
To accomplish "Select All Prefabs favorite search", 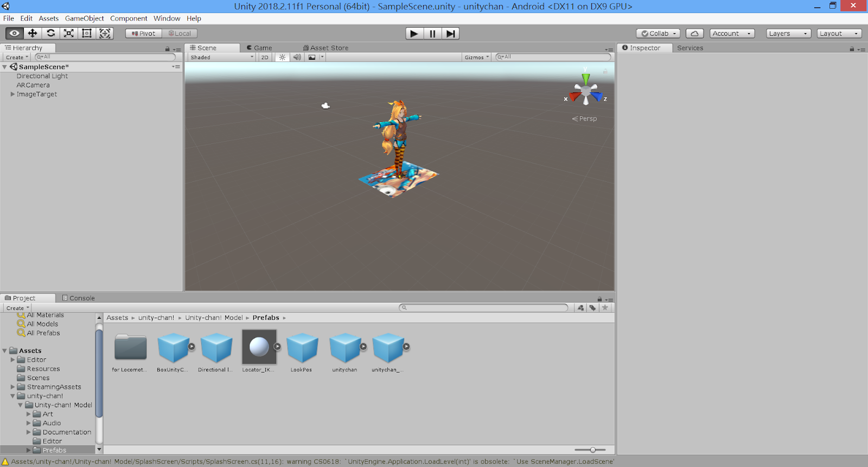I will point(43,333).
